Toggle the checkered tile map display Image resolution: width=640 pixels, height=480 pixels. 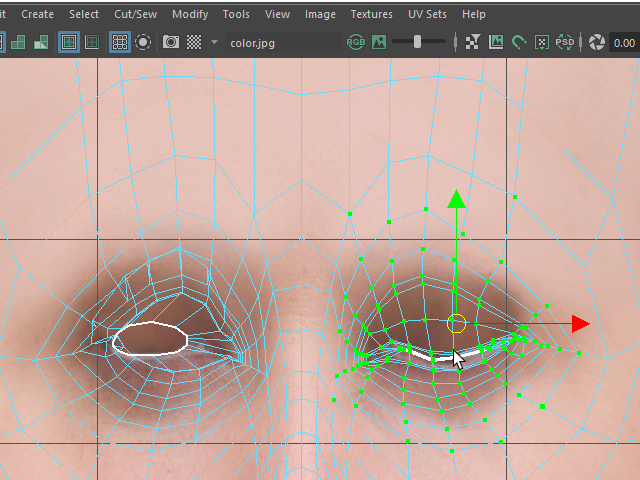(x=194, y=42)
